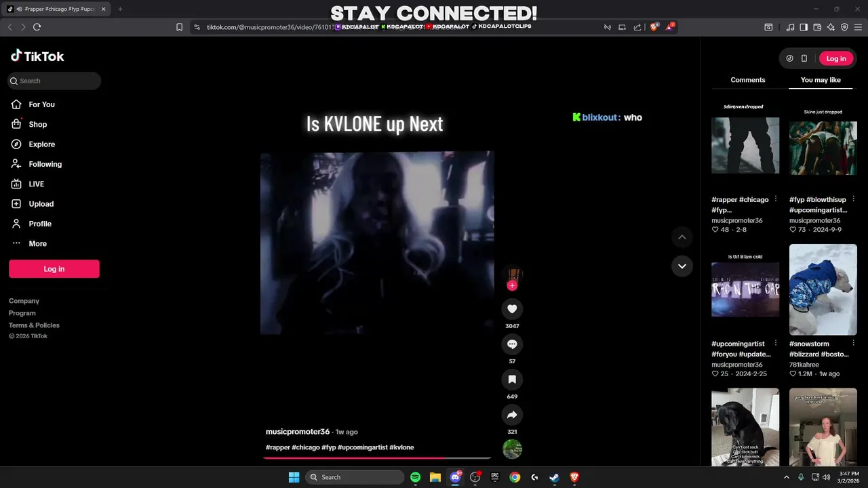Switch to the Comments tab

748,80
